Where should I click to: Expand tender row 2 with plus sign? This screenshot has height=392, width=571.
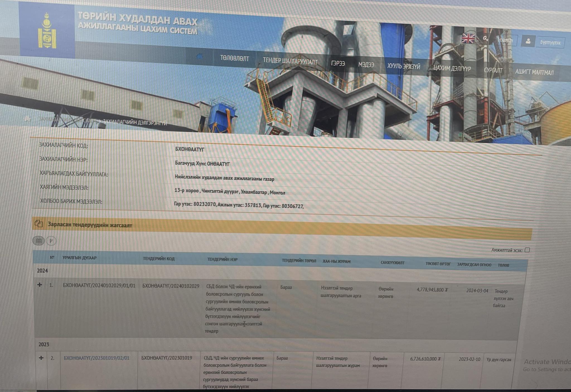pos(41,358)
